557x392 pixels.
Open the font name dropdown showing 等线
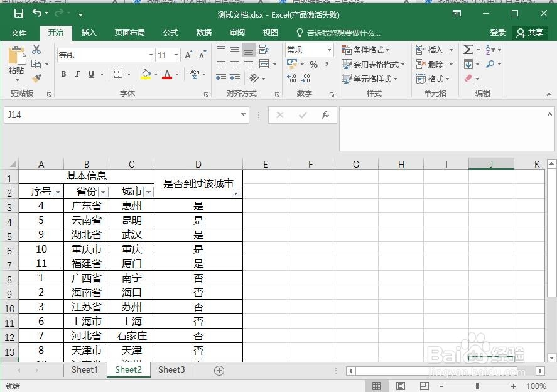click(x=149, y=55)
